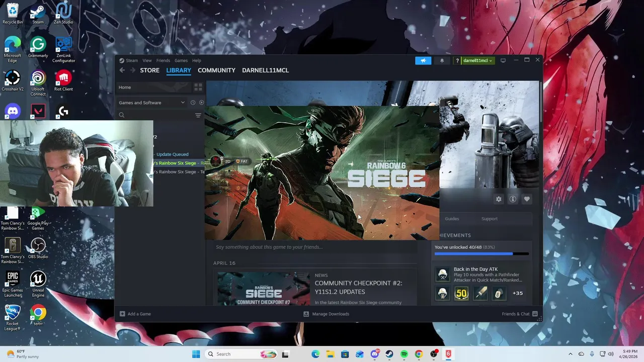The image size is (644, 362).
Task: Open Community Checkpoint #2 news thumbnail
Action: pos(264,289)
